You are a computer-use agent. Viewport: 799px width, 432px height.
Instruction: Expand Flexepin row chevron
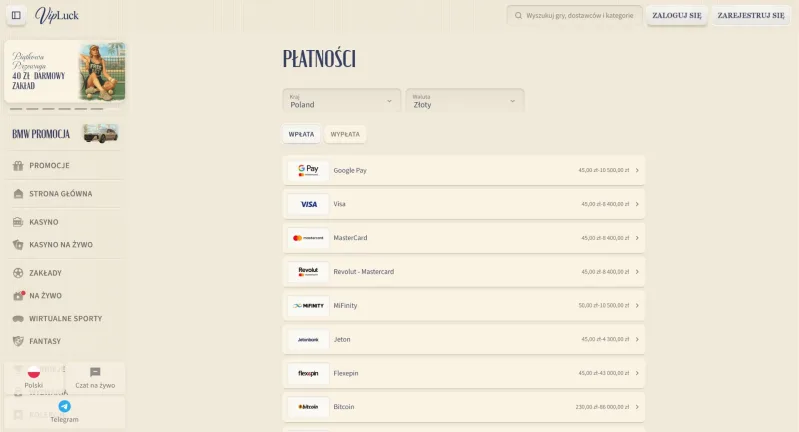point(637,373)
